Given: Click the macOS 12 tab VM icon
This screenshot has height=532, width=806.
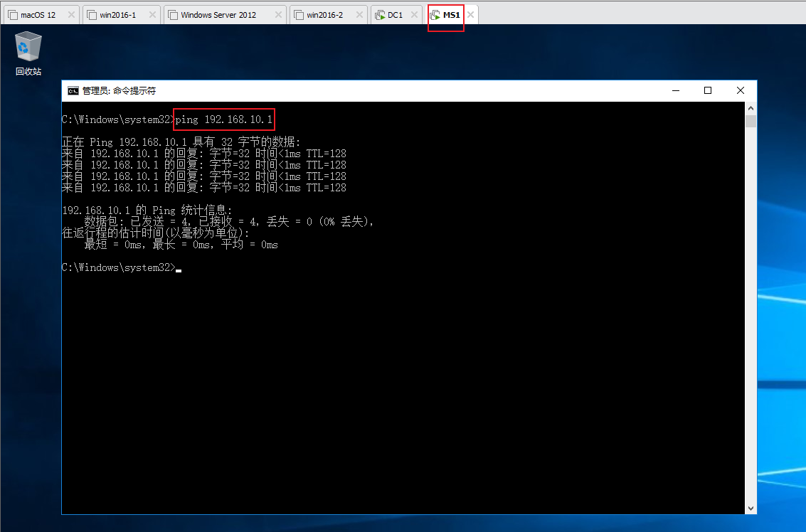Looking at the screenshot, I should coord(13,15).
